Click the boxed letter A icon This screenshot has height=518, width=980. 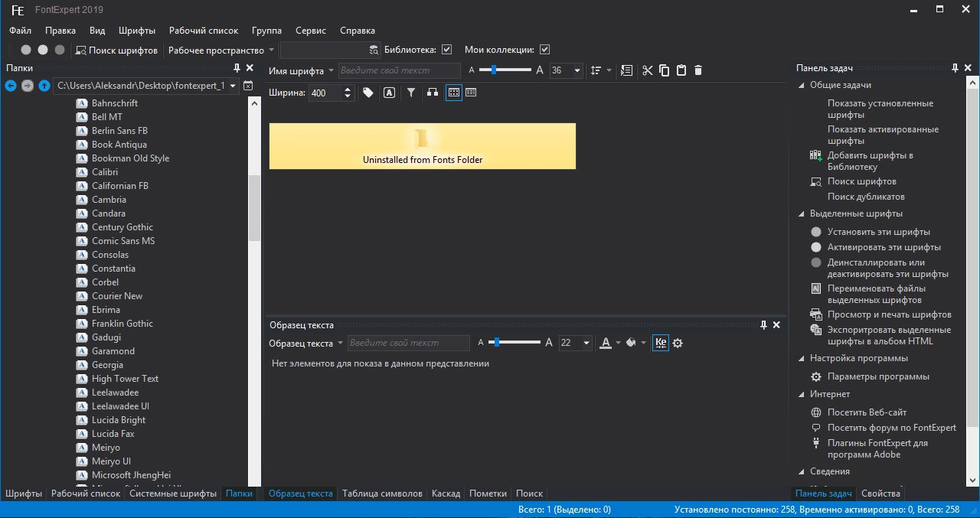[x=389, y=93]
